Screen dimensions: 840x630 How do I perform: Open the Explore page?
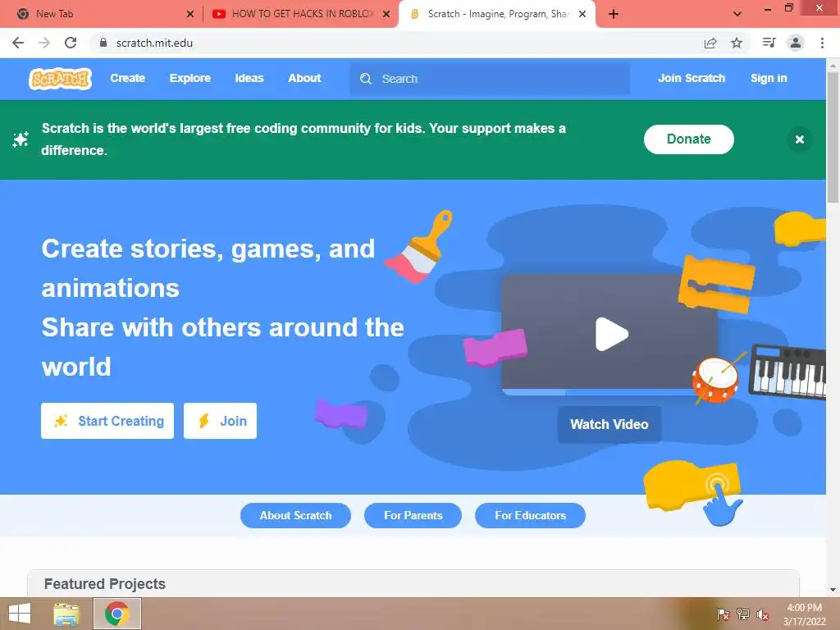coord(190,78)
